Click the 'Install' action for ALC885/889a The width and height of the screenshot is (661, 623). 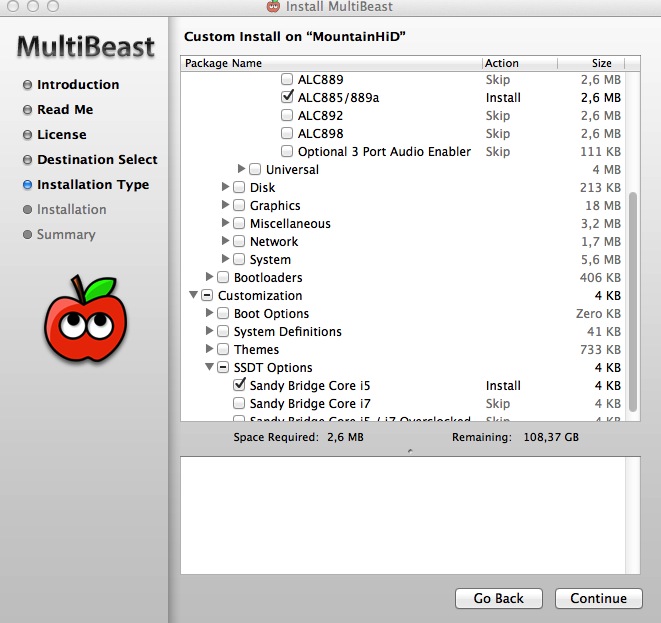point(503,97)
